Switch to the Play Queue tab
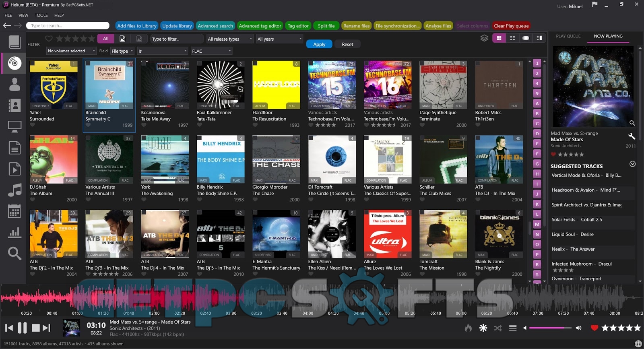The image size is (644, 349). (x=568, y=36)
